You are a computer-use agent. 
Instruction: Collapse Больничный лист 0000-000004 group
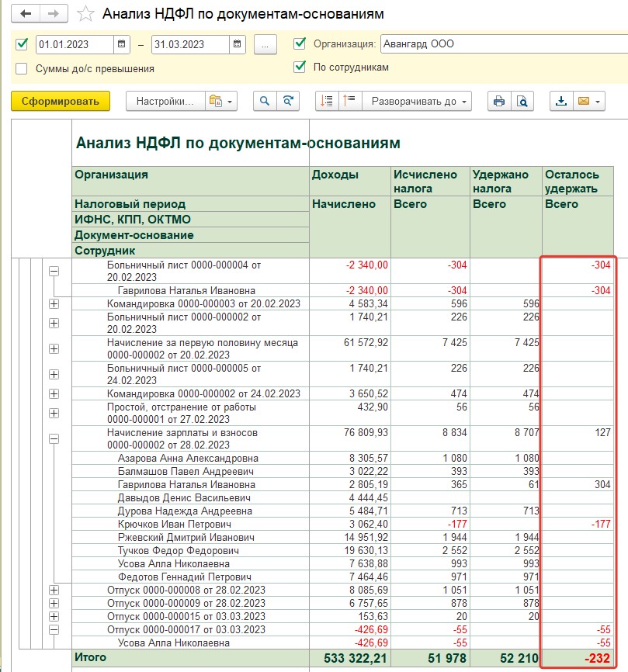point(54,271)
